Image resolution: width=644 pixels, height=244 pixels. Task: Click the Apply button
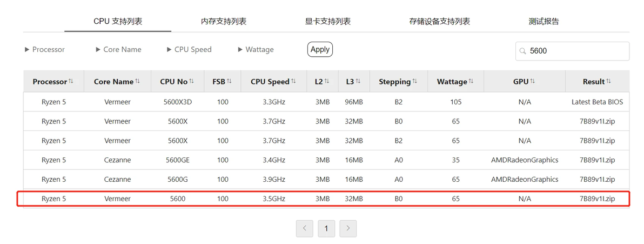coord(320,49)
